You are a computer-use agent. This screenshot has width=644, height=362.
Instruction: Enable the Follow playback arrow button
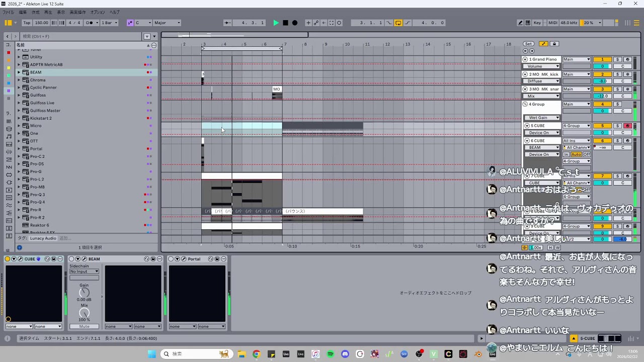click(x=228, y=23)
